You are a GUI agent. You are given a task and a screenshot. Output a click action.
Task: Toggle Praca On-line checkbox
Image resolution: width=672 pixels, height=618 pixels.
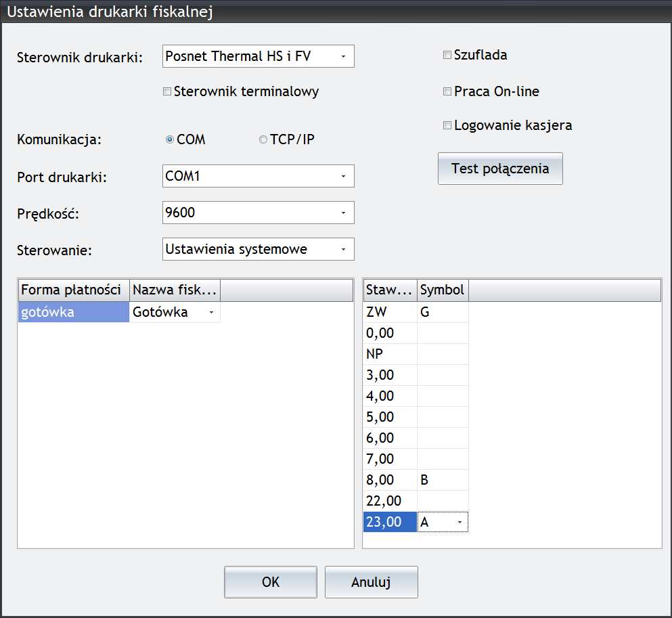pyautogui.click(x=447, y=91)
